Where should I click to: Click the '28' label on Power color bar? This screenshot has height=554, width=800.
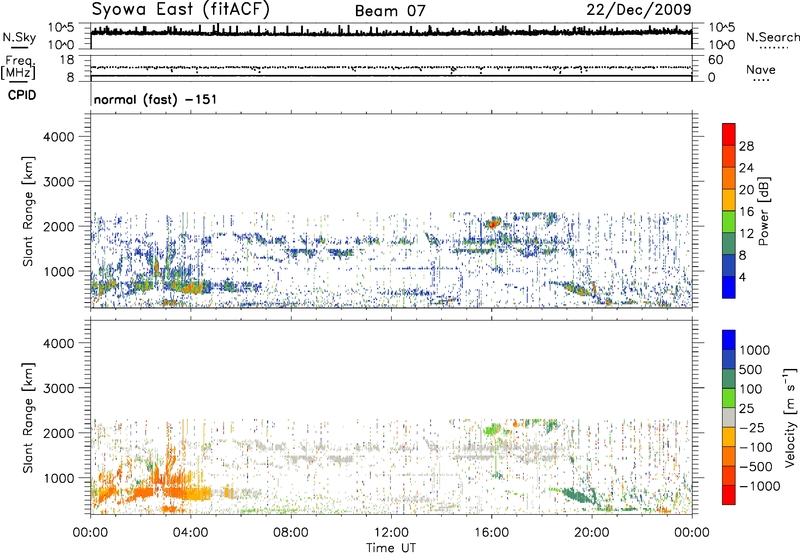click(x=746, y=146)
